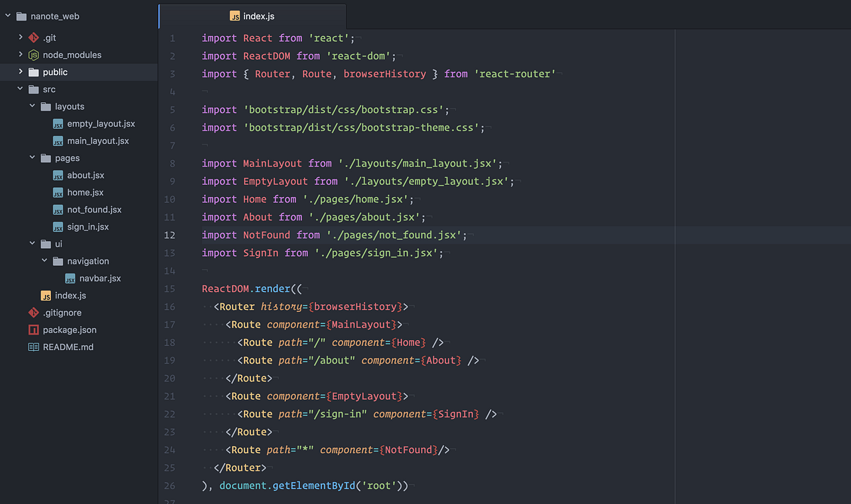Viewport: 851px width, 504px height.
Task: Click the JS icon next to index.js in src
Action: pos(45,295)
